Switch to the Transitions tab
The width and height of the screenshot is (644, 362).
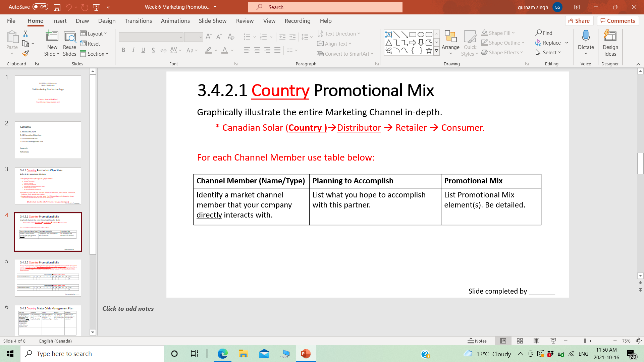(x=138, y=21)
